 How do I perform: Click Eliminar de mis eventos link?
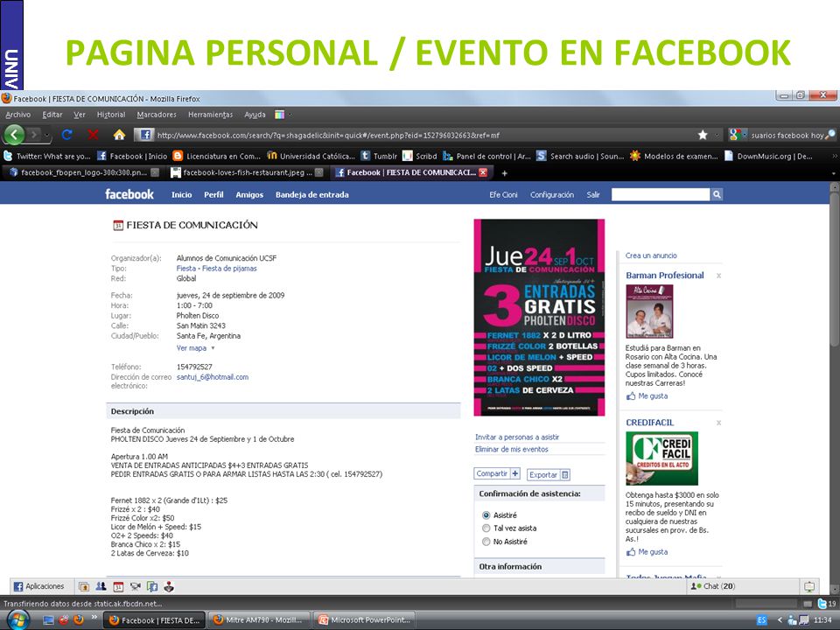[512, 450]
